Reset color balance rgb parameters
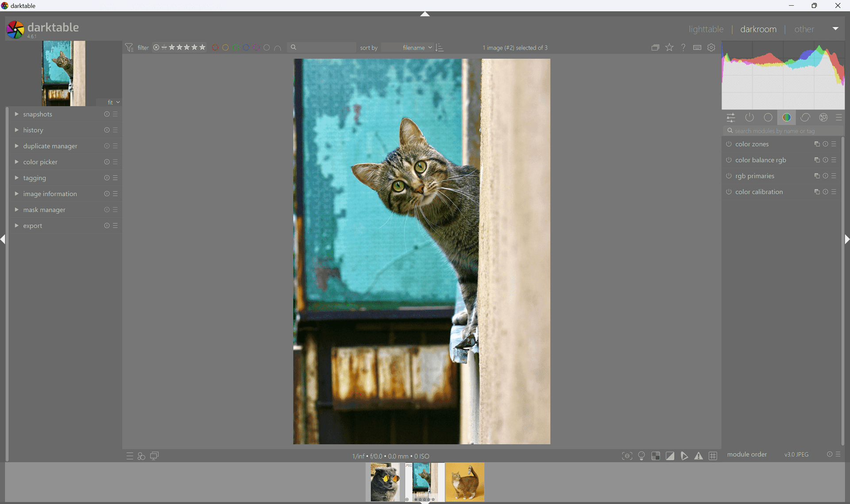 (x=825, y=160)
